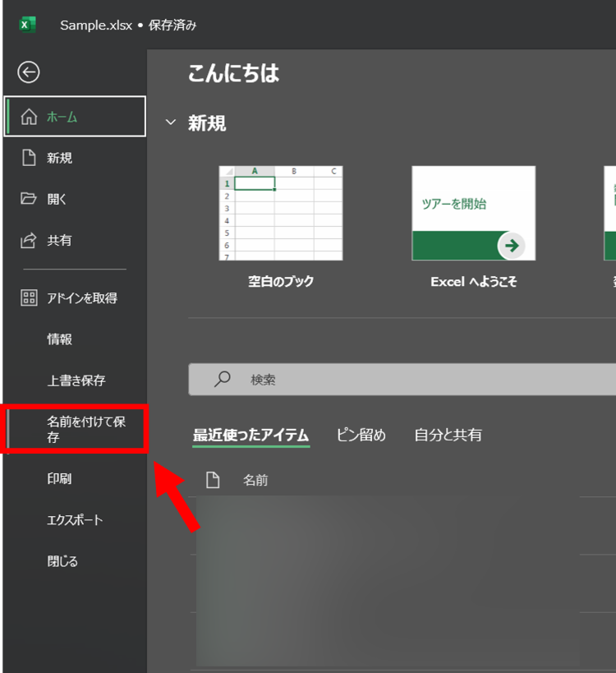The width and height of the screenshot is (616, 673).
Task: Click the home house icon
Action: click(x=29, y=117)
